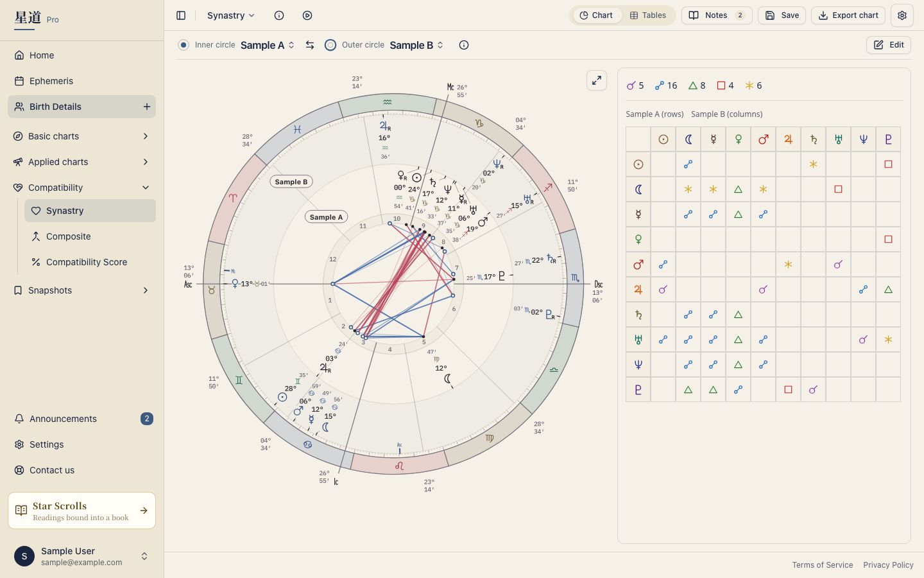Open the Sample A inner circle selector
This screenshot has width=924, height=578.
click(x=268, y=45)
